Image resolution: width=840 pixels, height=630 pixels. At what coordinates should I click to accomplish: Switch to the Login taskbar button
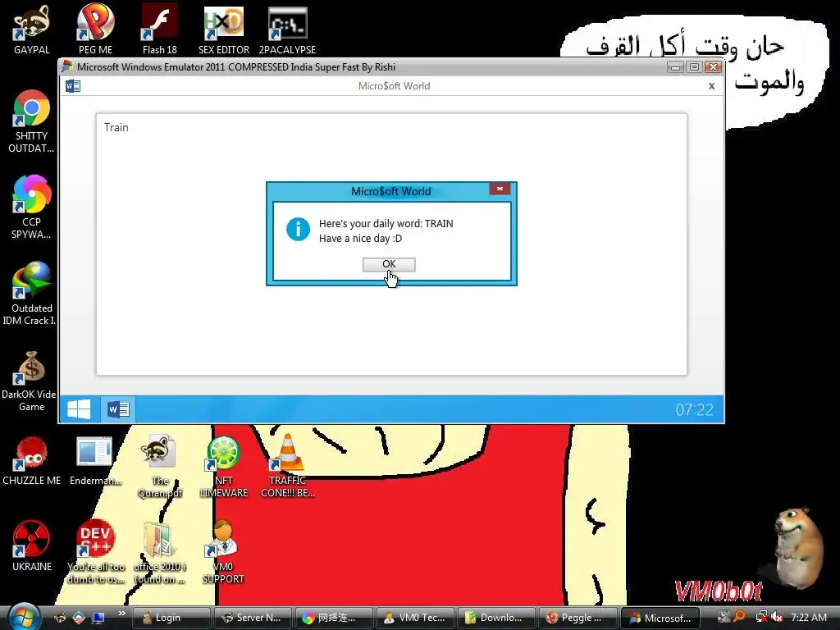point(171,618)
